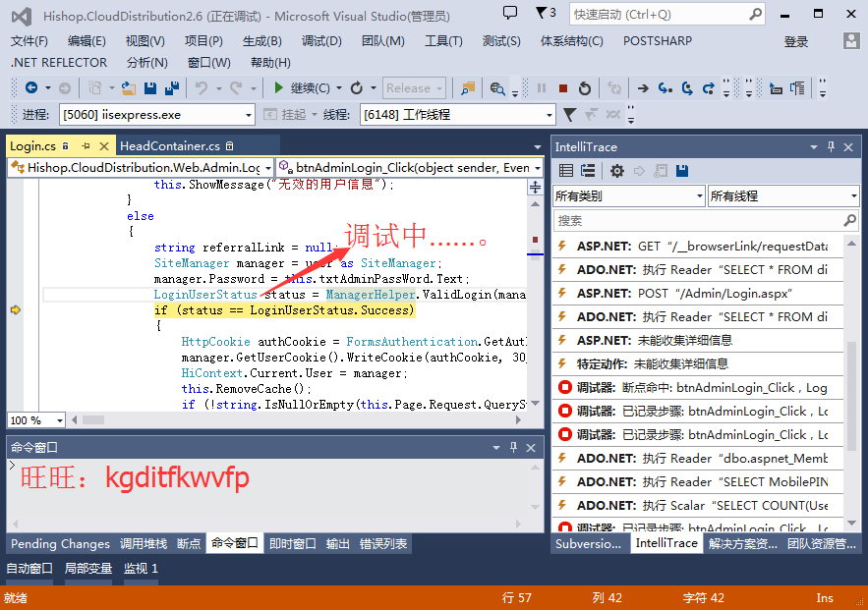Toggle the pin on Login.cs tab
The image size is (868, 610).
coord(86,146)
